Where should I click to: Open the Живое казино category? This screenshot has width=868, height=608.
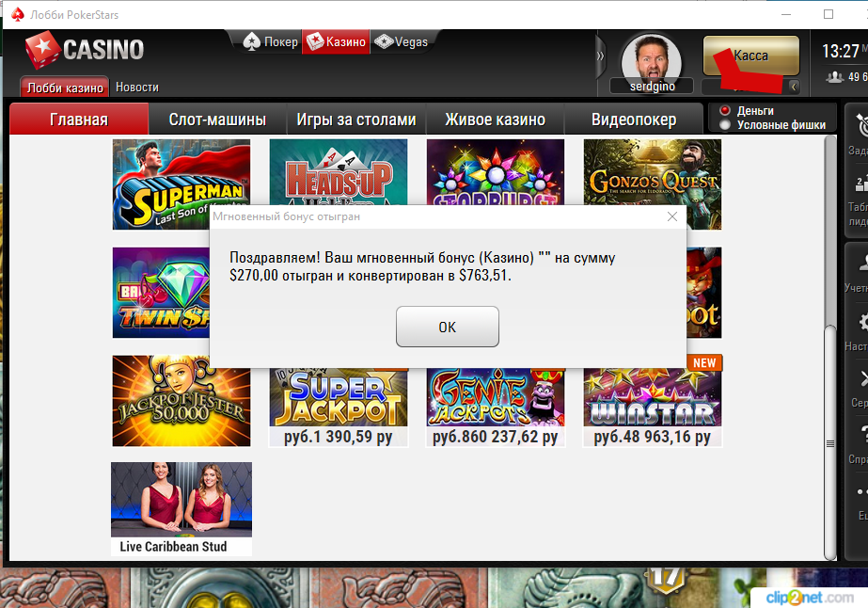(x=495, y=120)
